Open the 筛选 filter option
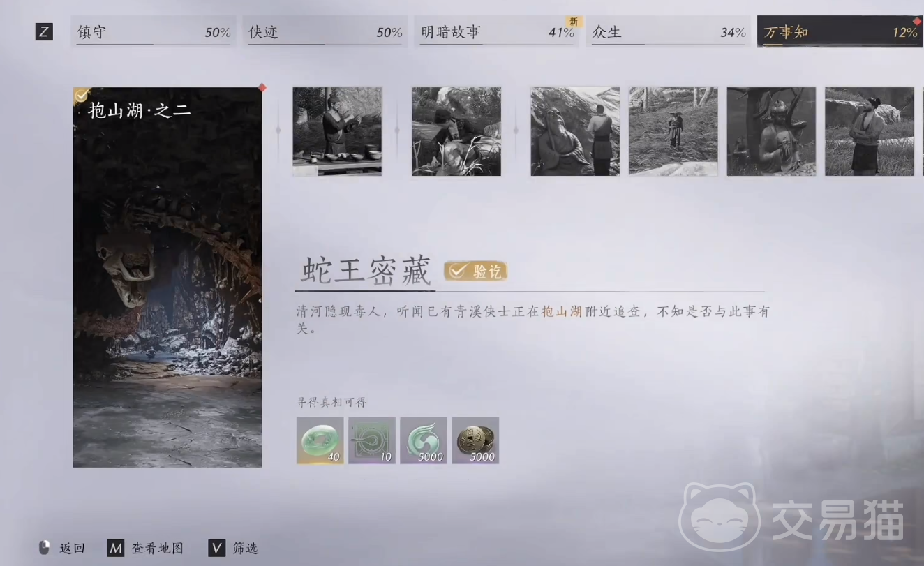 [245, 548]
